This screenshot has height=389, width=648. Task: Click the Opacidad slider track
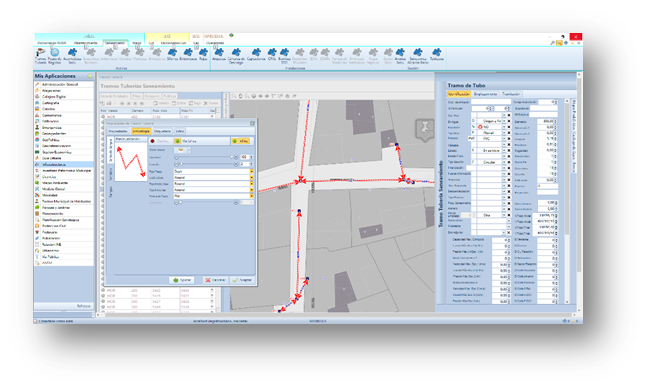tap(206, 158)
